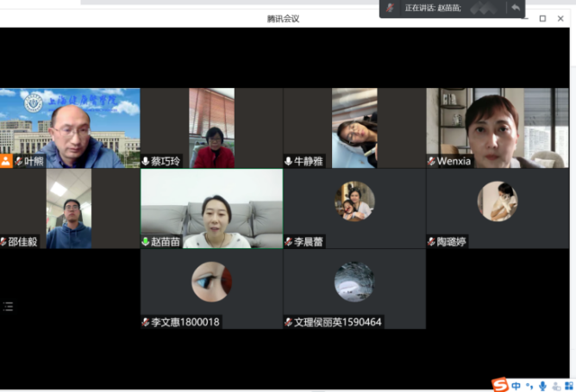The image size is (576, 392).
Task: Click green active microphone icon for 赵苗苗
Action: (x=146, y=242)
